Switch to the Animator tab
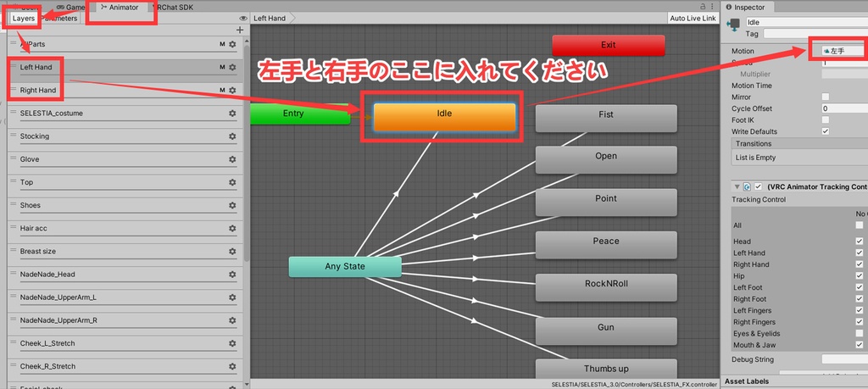Image resolution: width=868 pixels, height=389 pixels. 120,7
